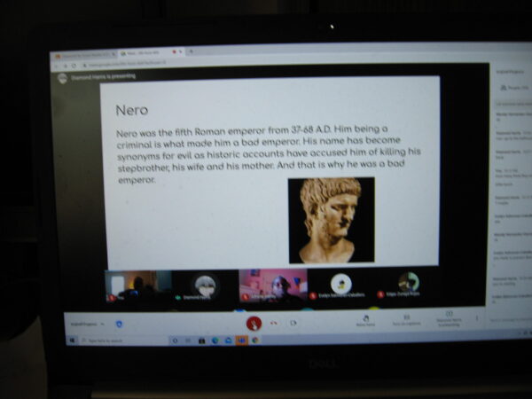Click the 'Nero' slide title

tap(131, 110)
